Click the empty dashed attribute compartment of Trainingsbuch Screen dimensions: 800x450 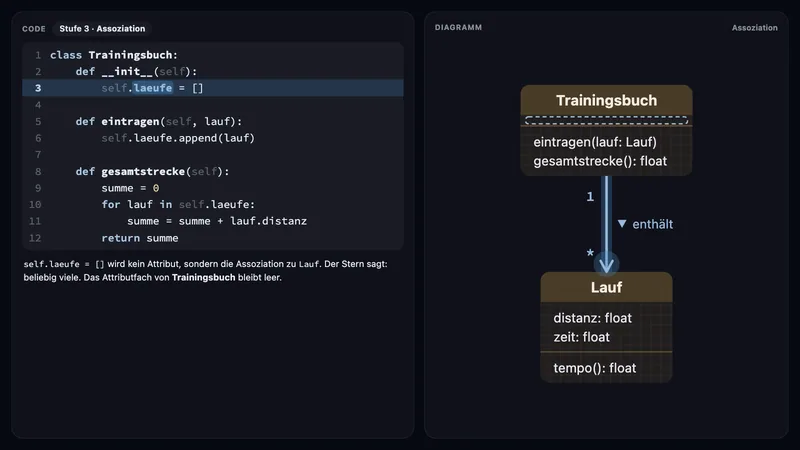pos(606,120)
